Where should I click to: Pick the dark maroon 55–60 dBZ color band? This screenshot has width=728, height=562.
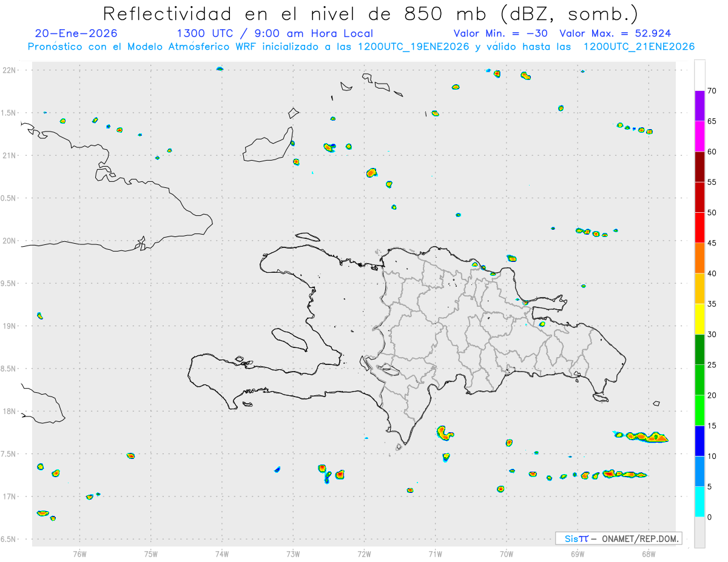[x=699, y=167]
